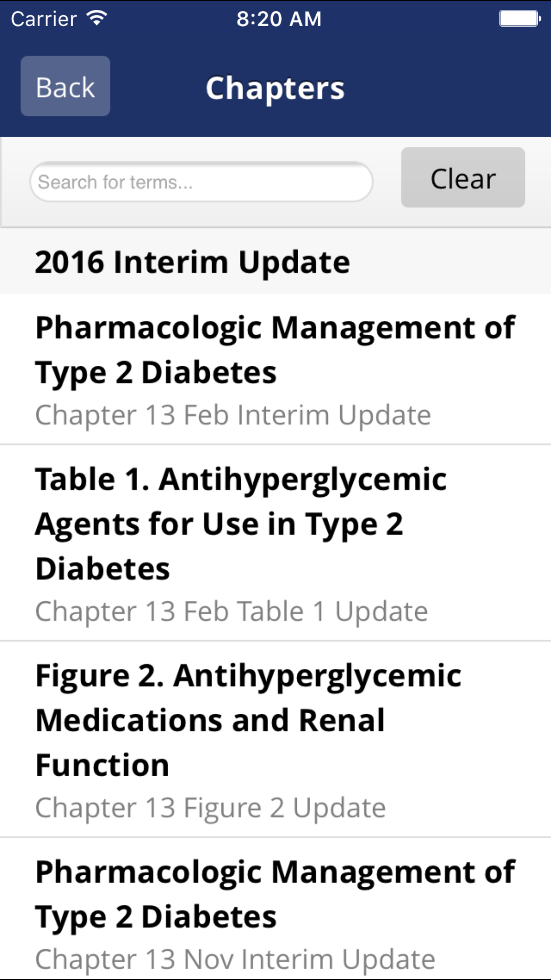Tap the Chapter 13 Nov Interim Update subtitle

pos(235,960)
